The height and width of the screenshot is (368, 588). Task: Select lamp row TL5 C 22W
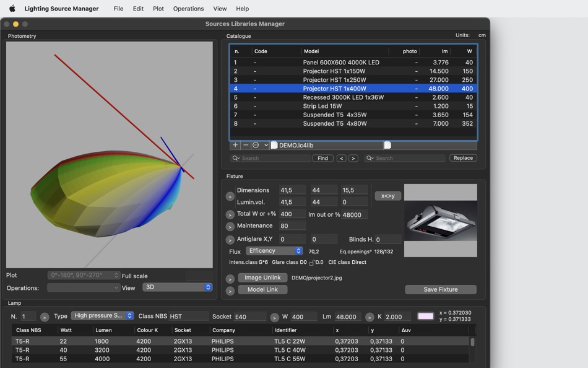(240, 341)
